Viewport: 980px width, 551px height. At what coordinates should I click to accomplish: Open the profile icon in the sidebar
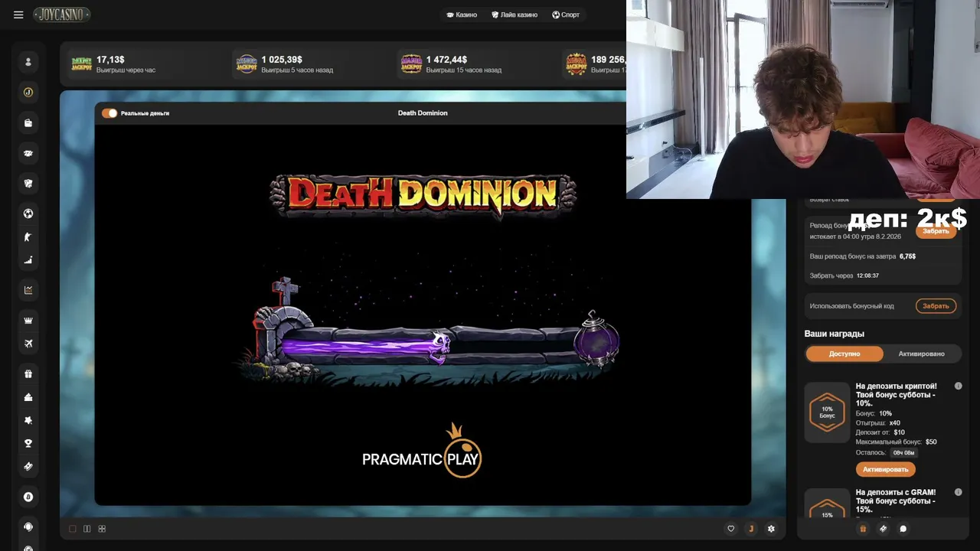(28, 62)
